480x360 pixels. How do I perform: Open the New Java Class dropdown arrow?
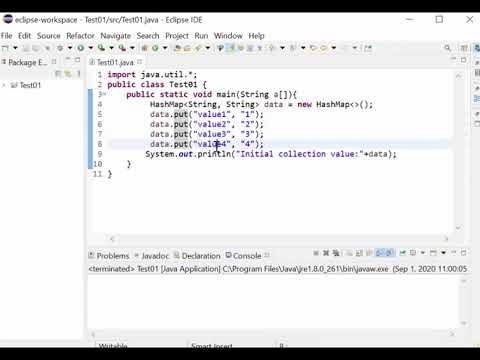click(165, 48)
